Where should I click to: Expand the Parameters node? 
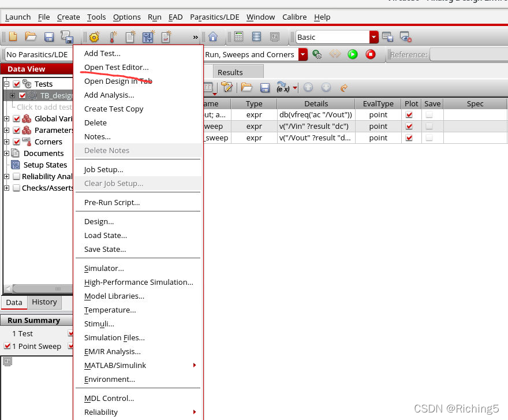click(6, 130)
